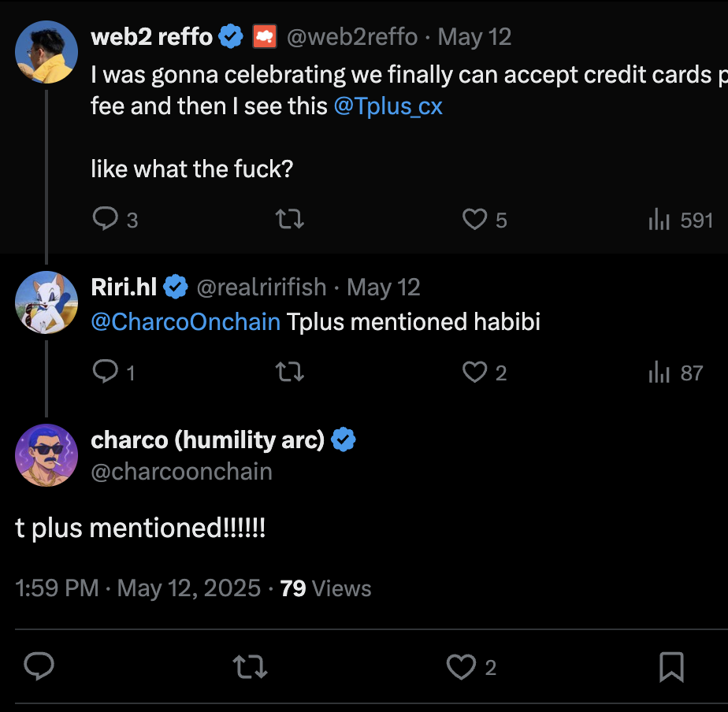Like charco's t plus mentioned tweet
The width and height of the screenshot is (728, 712).
point(461,668)
